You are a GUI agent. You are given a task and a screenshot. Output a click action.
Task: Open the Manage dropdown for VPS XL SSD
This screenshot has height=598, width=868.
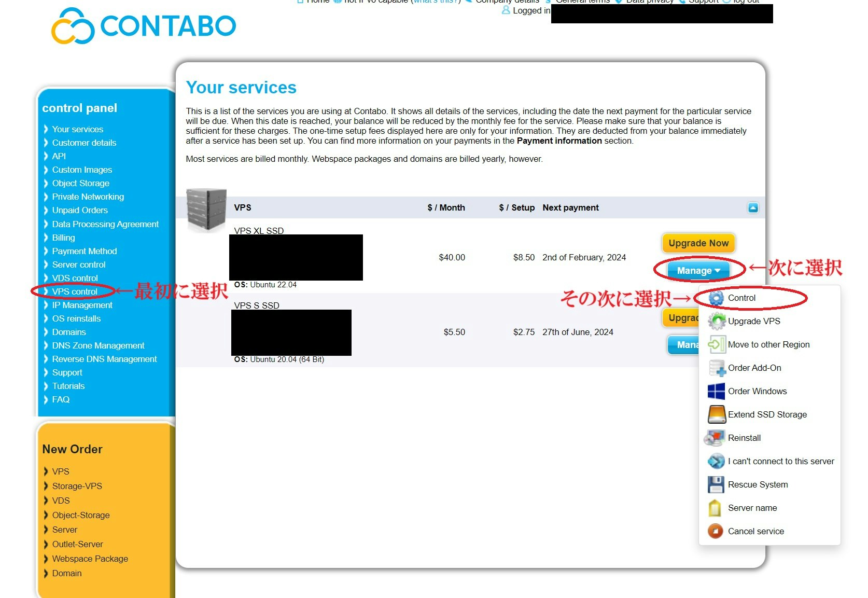pyautogui.click(x=698, y=271)
